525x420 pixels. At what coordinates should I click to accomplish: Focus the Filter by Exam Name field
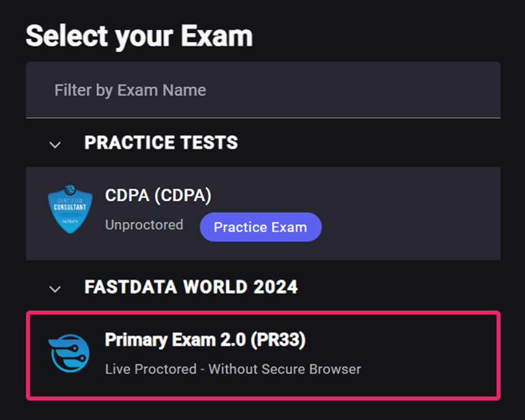263,90
